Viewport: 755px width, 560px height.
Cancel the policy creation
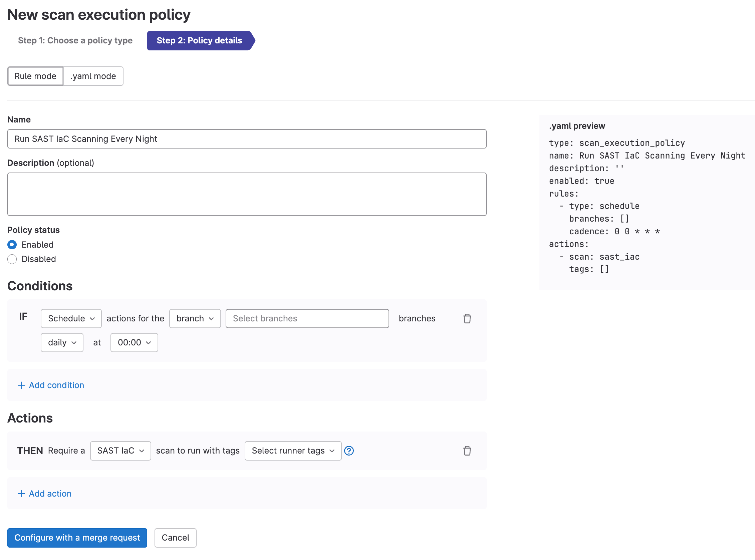coord(175,538)
